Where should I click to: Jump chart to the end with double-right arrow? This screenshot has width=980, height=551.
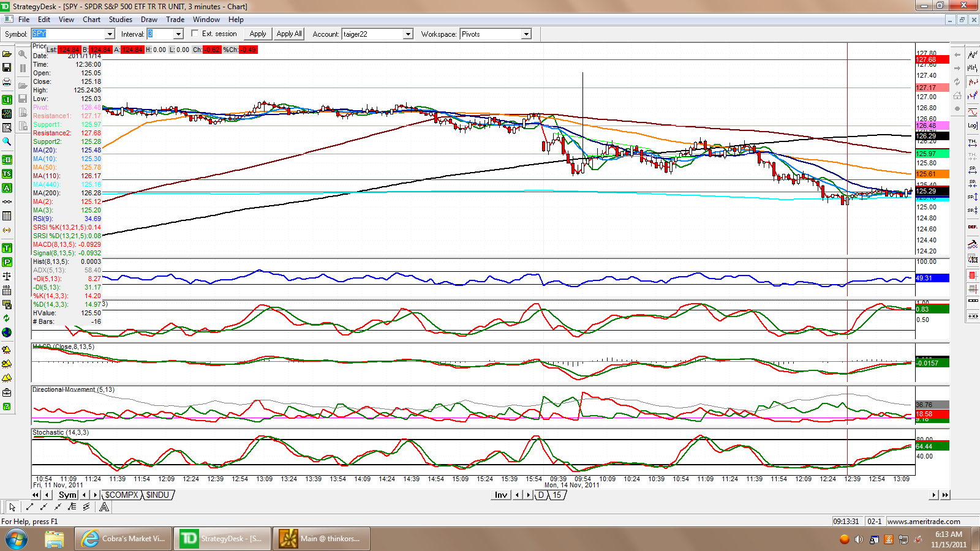point(945,495)
